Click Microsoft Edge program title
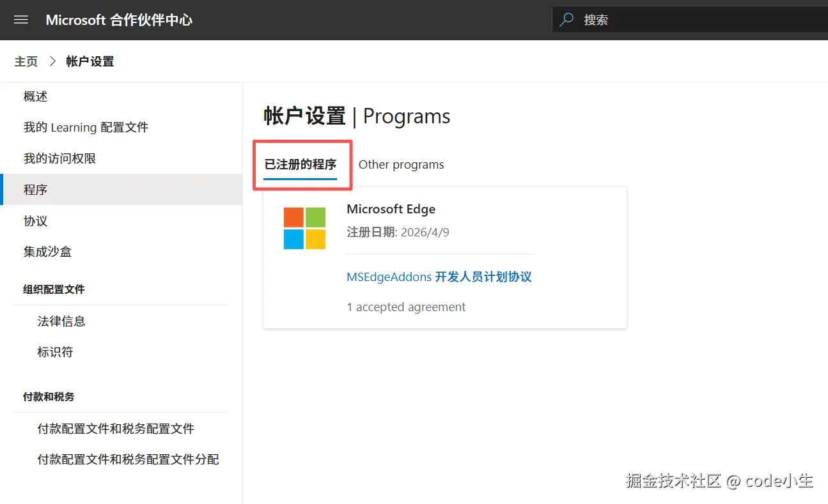This screenshot has height=504, width=828. tap(391, 209)
